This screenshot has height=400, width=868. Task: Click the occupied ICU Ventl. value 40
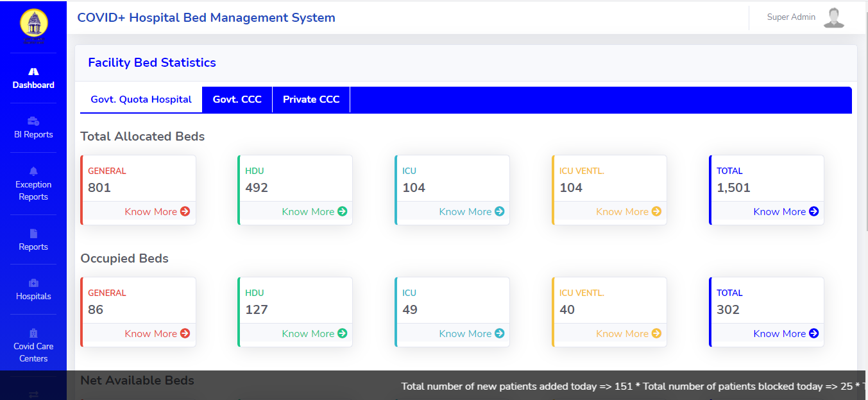[567, 309]
